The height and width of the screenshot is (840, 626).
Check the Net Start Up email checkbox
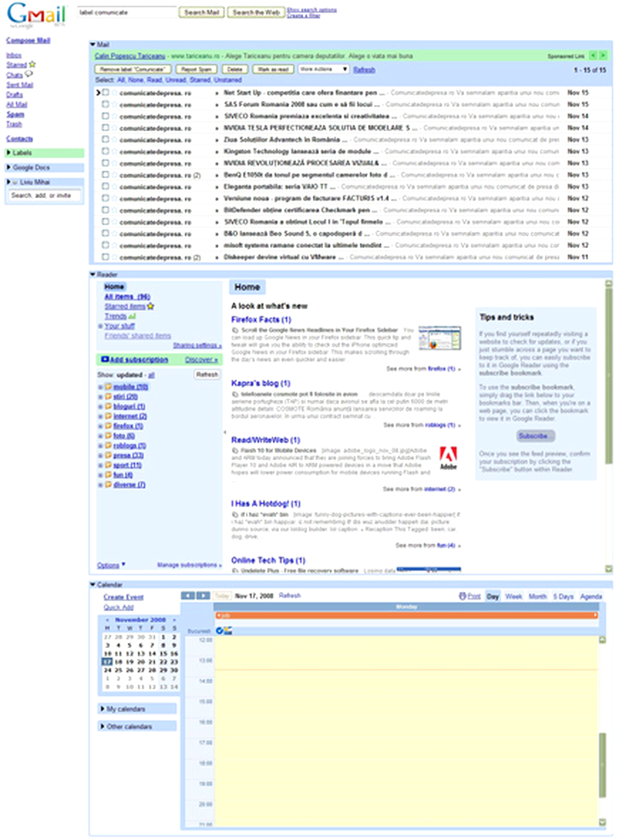point(105,93)
